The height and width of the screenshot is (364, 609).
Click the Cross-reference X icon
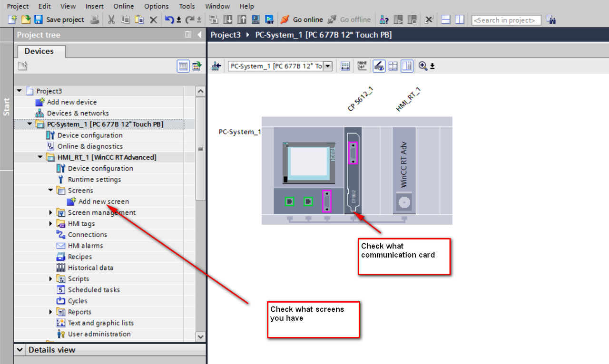pos(429,19)
